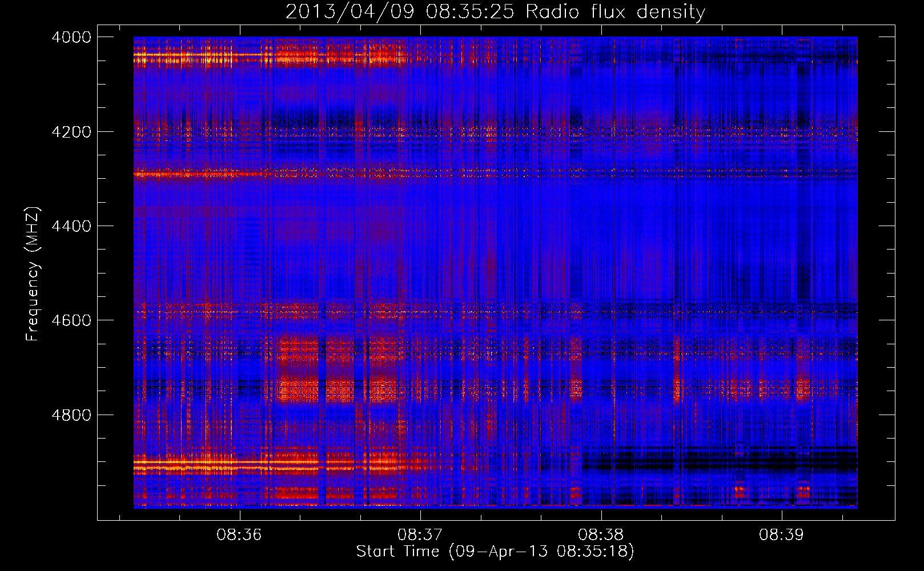Click the 08:38 time tick label
Viewport: 924px width, 571px height.
click(601, 535)
